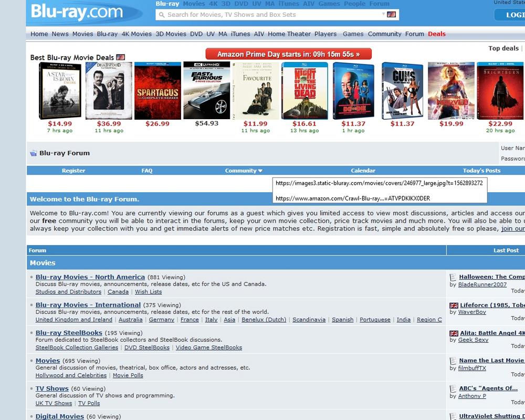Click the post icon beside ABC's Agents Of
The height and width of the screenshot is (420, 525).
pyautogui.click(x=453, y=388)
